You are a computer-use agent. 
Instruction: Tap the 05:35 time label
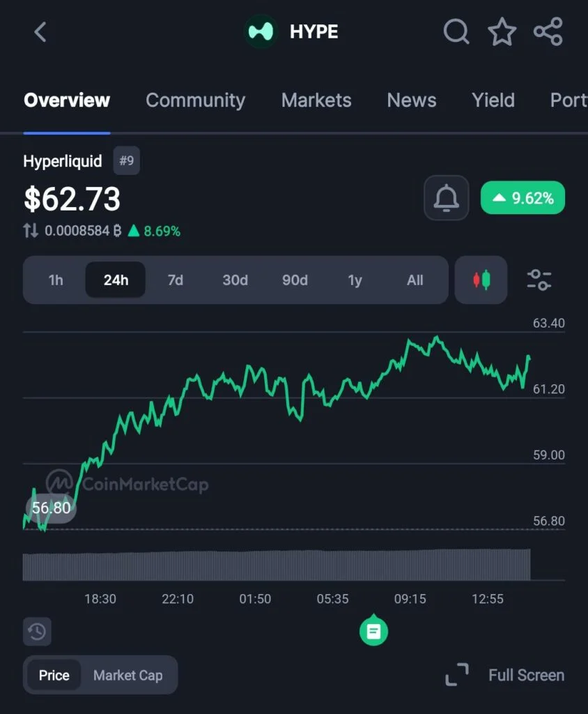[x=332, y=598]
